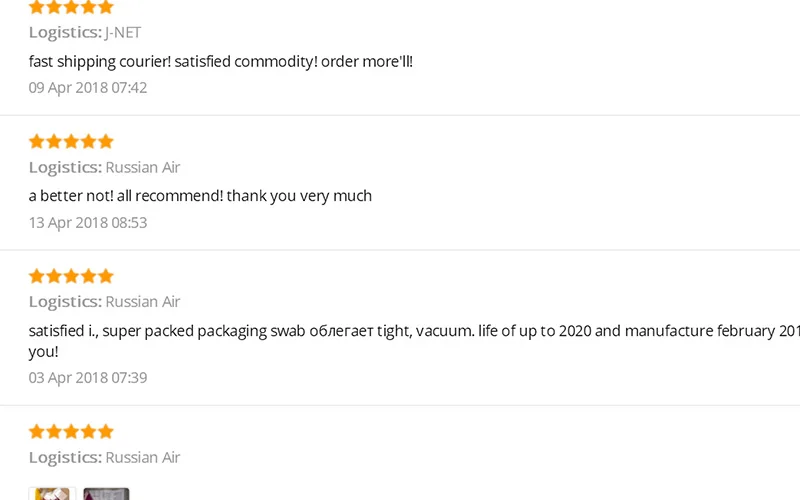Select the fifth star in 'a better not!' review
This screenshot has height=500, width=800.
coord(106,141)
